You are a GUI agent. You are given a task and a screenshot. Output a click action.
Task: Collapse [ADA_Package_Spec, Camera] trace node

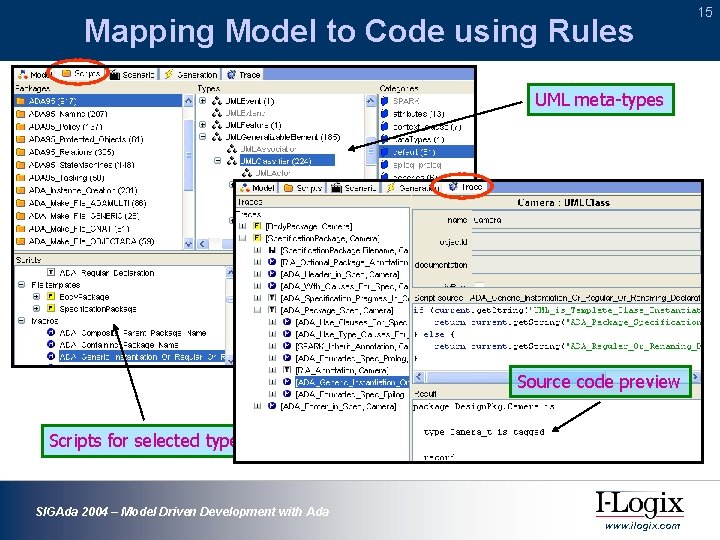click(x=257, y=310)
